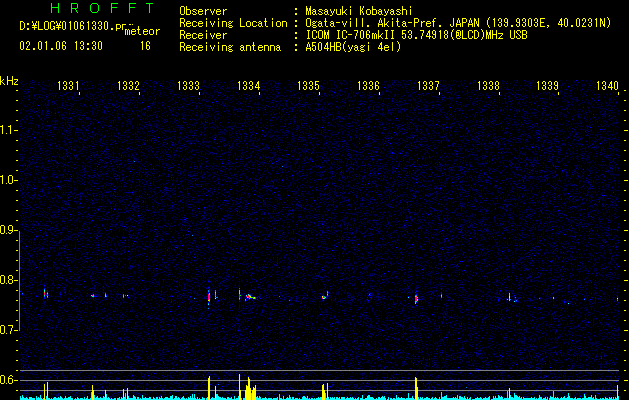Click the gray frequency range bar on left axis
629x400 pixels.
[x=19, y=280]
